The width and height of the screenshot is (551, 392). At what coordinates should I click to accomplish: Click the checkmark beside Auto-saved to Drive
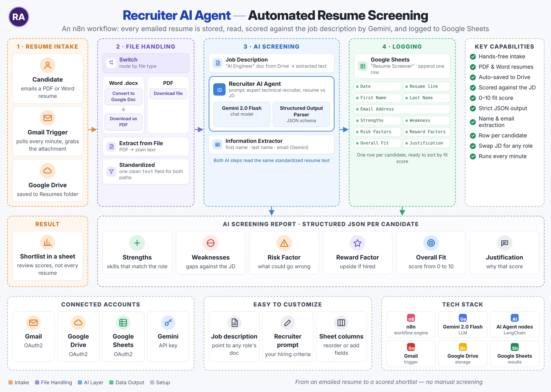point(473,77)
